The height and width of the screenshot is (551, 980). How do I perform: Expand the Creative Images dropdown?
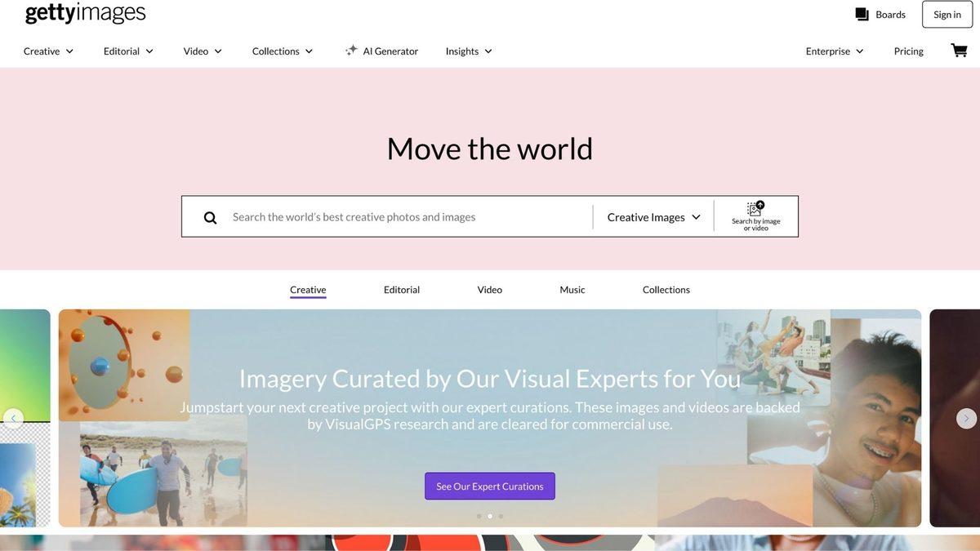pyautogui.click(x=653, y=217)
